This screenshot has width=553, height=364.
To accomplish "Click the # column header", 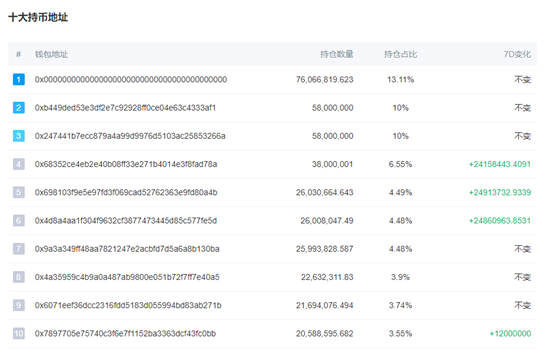I will click(x=19, y=54).
